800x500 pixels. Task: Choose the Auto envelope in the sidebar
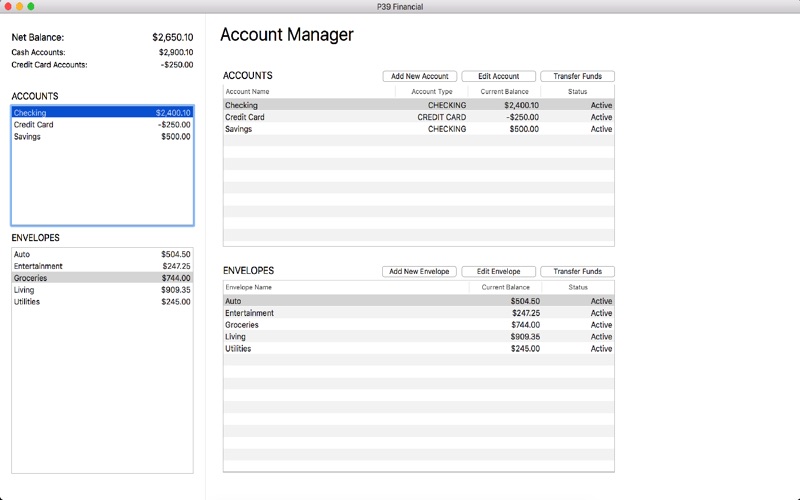point(102,254)
